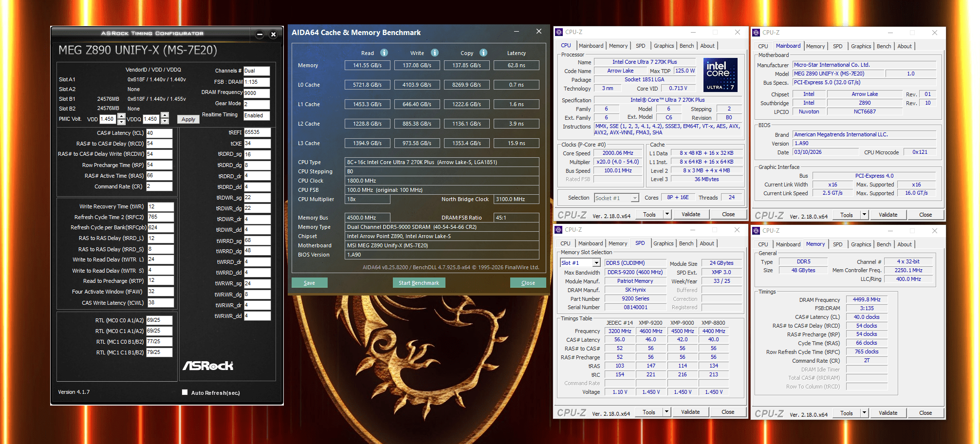Open the Slot #1 memory slot dropdown
Viewport: 980px width, 444px height.
597,263
